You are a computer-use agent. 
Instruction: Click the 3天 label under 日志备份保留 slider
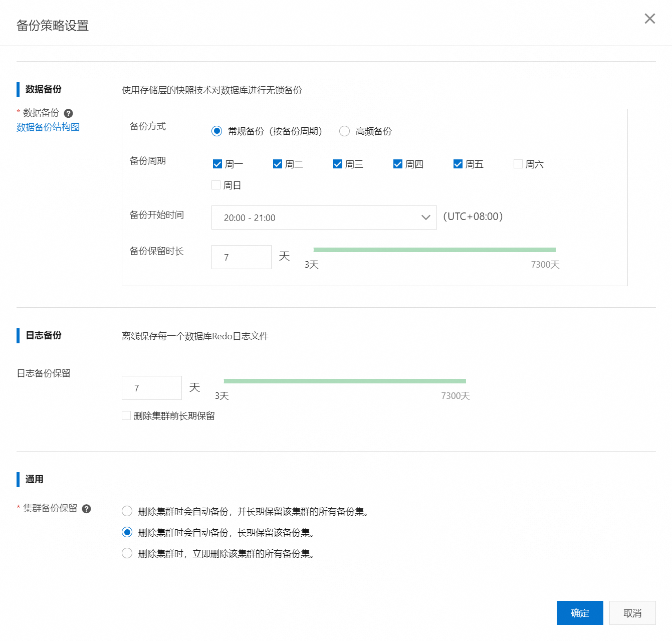[222, 396]
